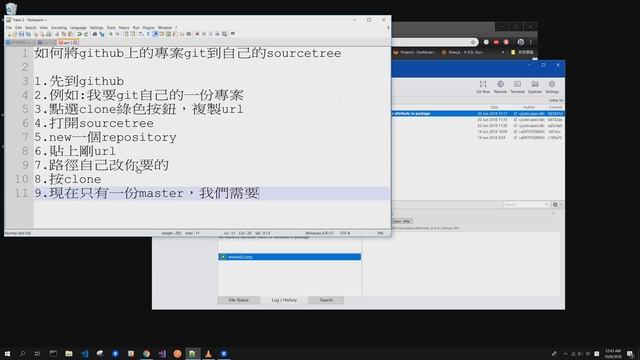Click the Save icon in Notepad++ toolbar
This screenshot has width=640, height=360.
click(x=21, y=34)
